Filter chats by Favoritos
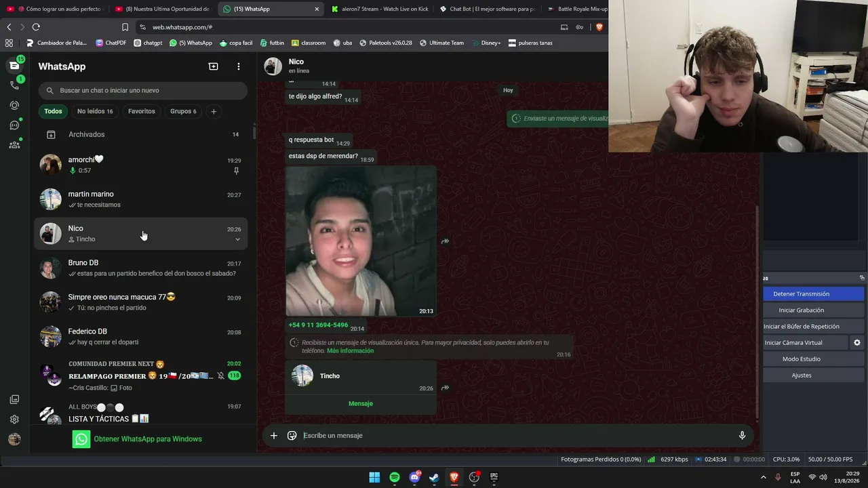This screenshot has width=868, height=488. point(142,111)
